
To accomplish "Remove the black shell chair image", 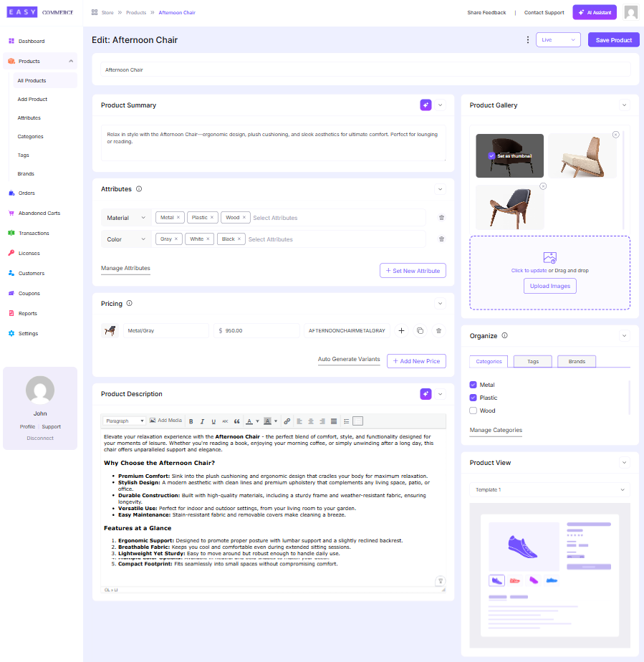I will click(543, 186).
